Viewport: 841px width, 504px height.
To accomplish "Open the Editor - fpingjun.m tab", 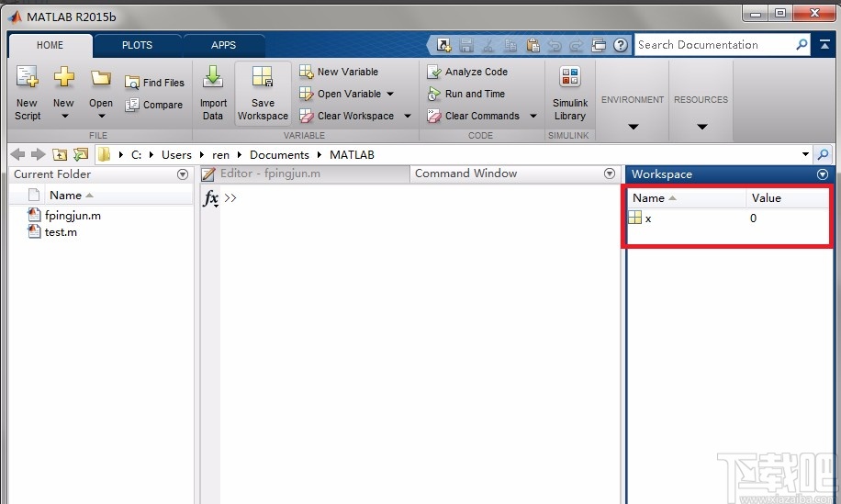I will tap(305, 174).
